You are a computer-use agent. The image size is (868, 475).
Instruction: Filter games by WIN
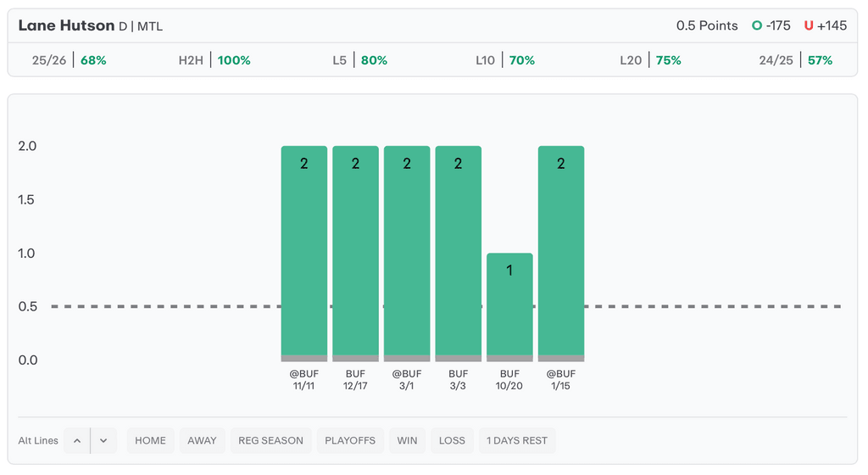(x=407, y=440)
